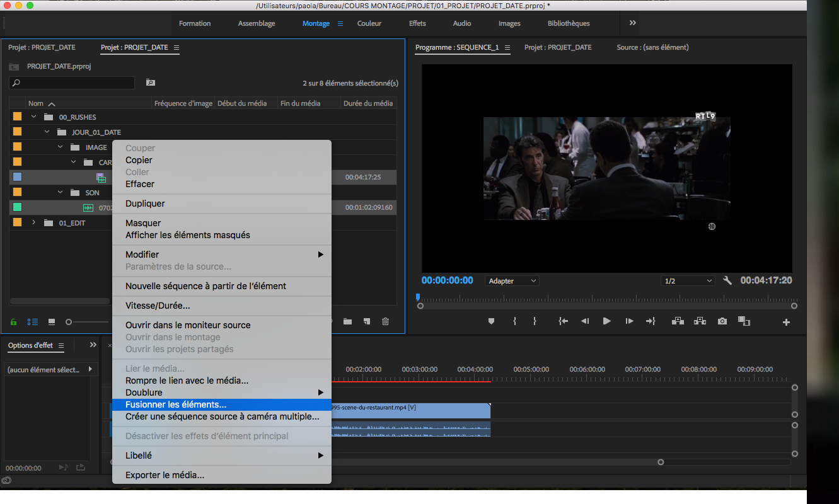Step back one frame in Program monitor

[585, 321]
